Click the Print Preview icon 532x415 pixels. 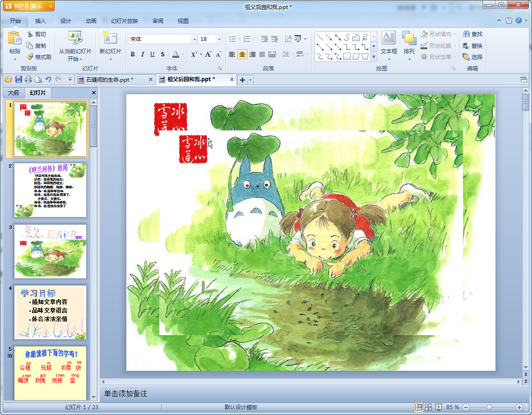pos(38,79)
